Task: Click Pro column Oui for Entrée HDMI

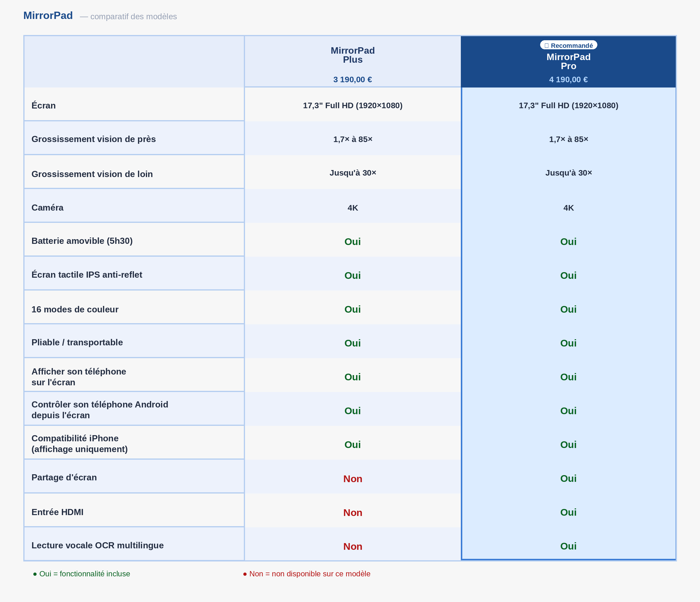Action: point(568,512)
